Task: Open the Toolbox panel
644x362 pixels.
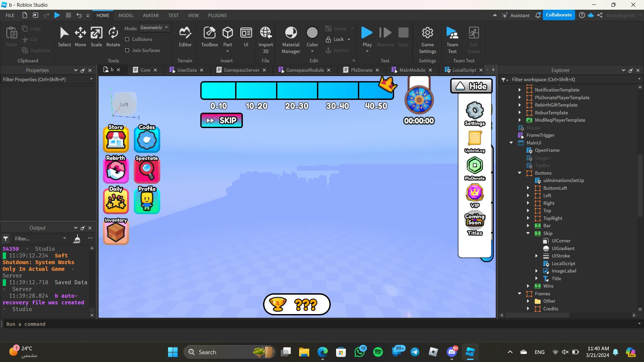Action: (x=209, y=37)
